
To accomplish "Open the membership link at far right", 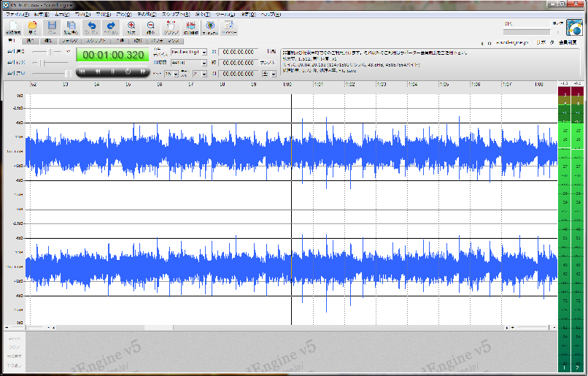I will tap(568, 43).
